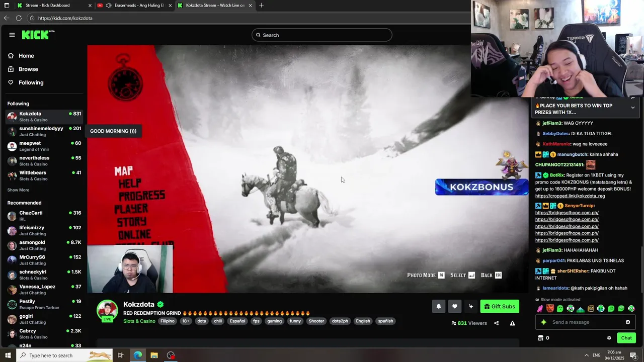Open Microsoft Edge on the taskbar

click(138, 355)
